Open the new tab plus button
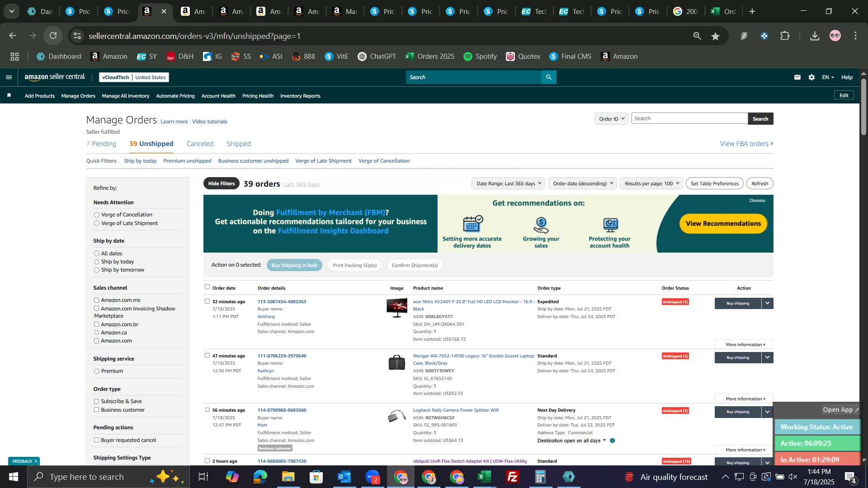The width and height of the screenshot is (868, 488). coord(752,11)
